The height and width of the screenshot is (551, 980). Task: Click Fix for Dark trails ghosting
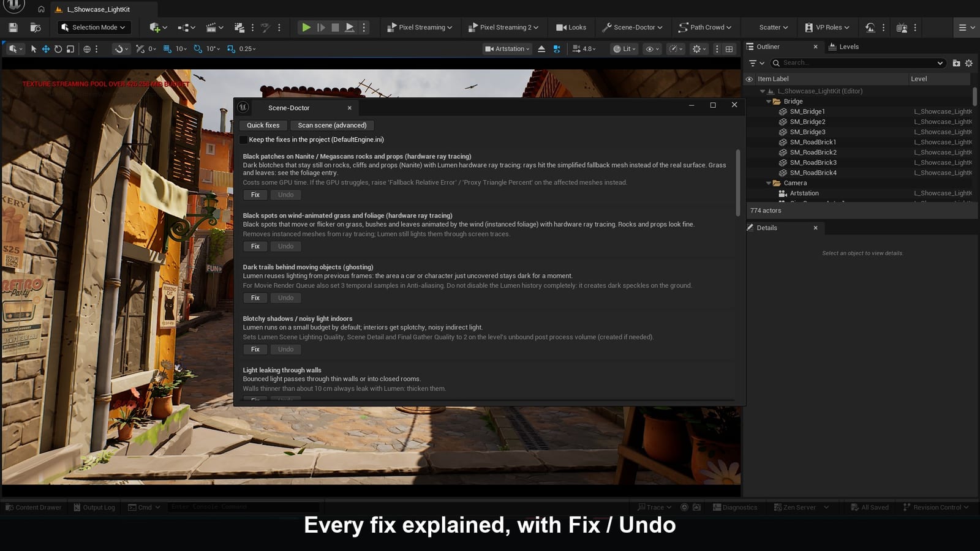pyautogui.click(x=255, y=298)
